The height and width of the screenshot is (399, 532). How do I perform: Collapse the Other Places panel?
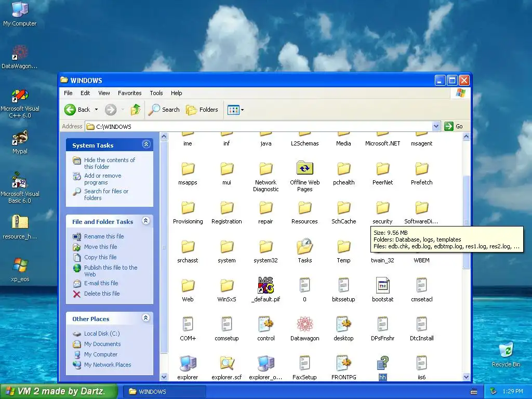(146, 318)
